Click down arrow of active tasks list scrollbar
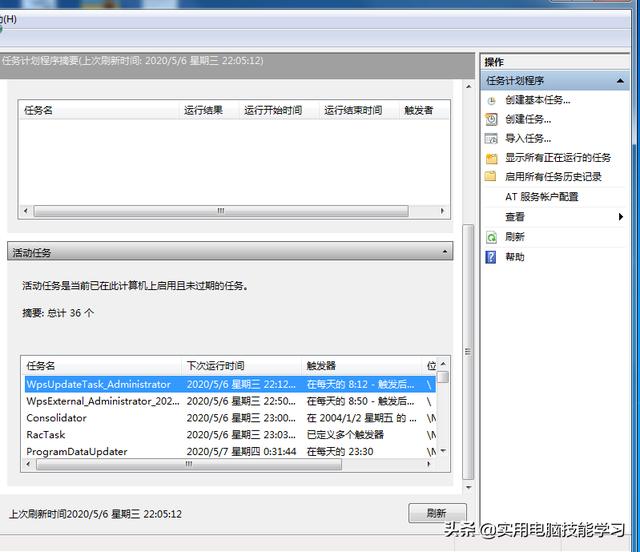The width and height of the screenshot is (640, 552). click(443, 451)
